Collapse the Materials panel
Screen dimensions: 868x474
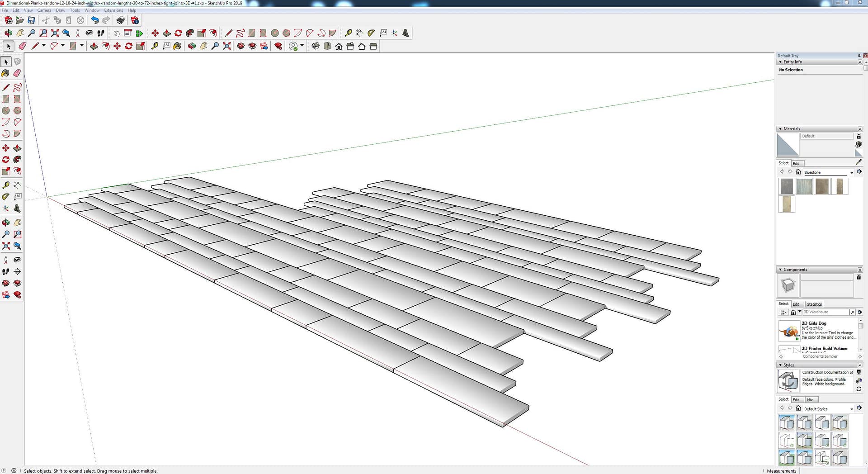tap(780, 129)
